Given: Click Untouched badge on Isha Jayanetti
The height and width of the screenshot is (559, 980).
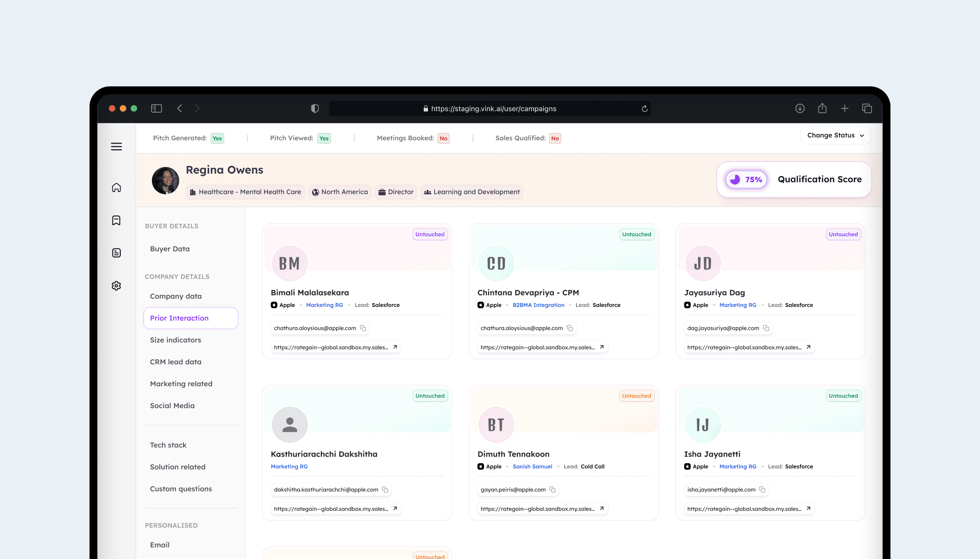Looking at the screenshot, I should coord(843,396).
